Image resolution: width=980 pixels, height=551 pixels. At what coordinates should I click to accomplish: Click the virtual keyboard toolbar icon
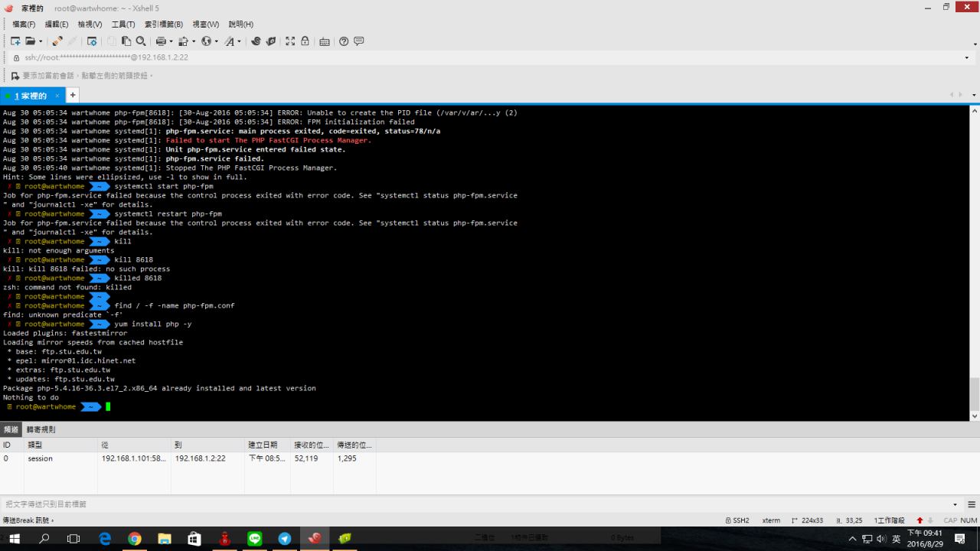tap(325, 41)
